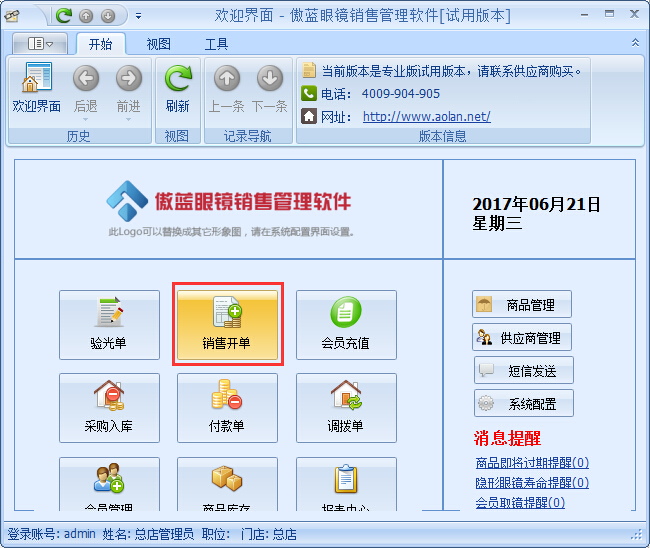Screen dimensions: 650x548
Task: Click the status bar resize grip
Action: pos(636,534)
